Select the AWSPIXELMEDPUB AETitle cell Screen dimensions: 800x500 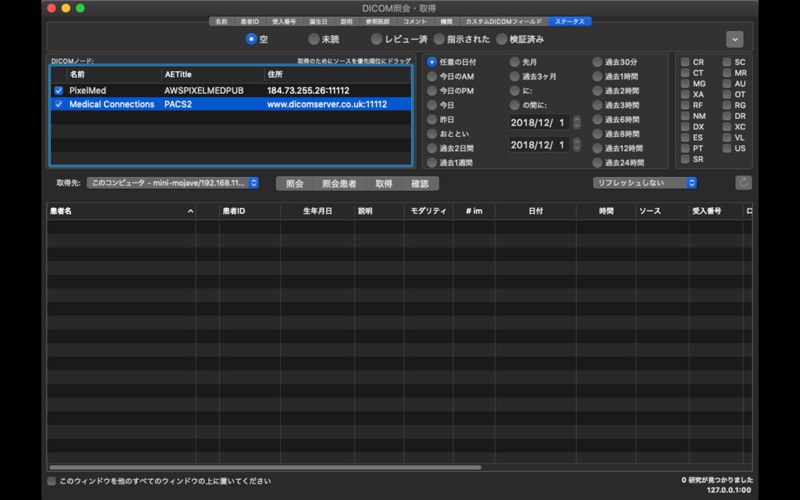(204, 90)
